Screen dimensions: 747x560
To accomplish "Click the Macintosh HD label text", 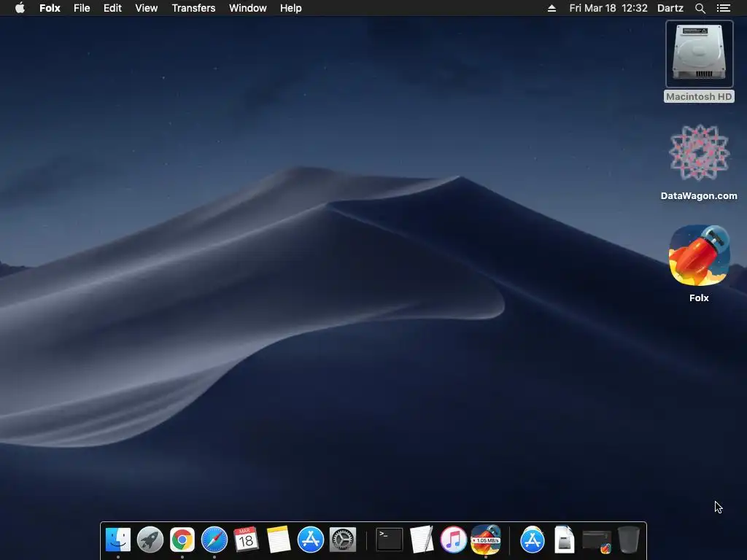I will click(699, 97).
